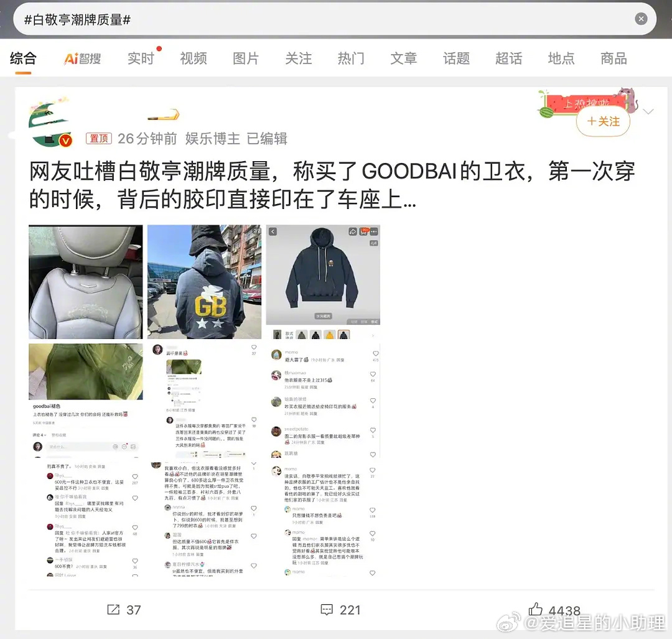Select the 话题 tab

click(456, 58)
